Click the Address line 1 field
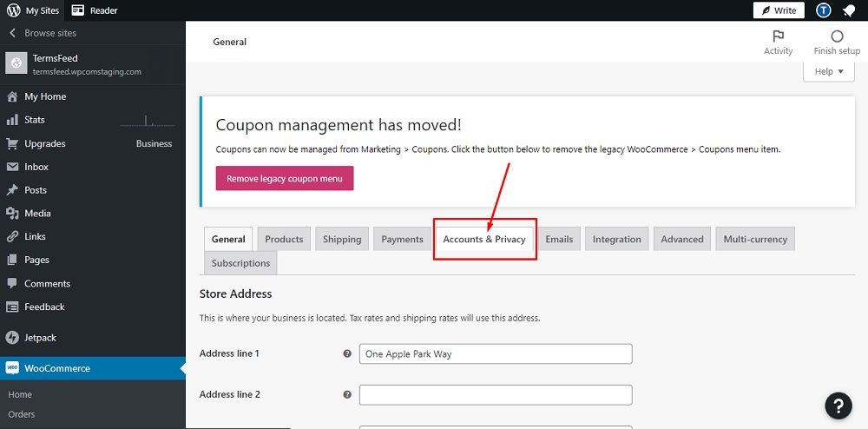The image size is (868, 429). tap(496, 353)
